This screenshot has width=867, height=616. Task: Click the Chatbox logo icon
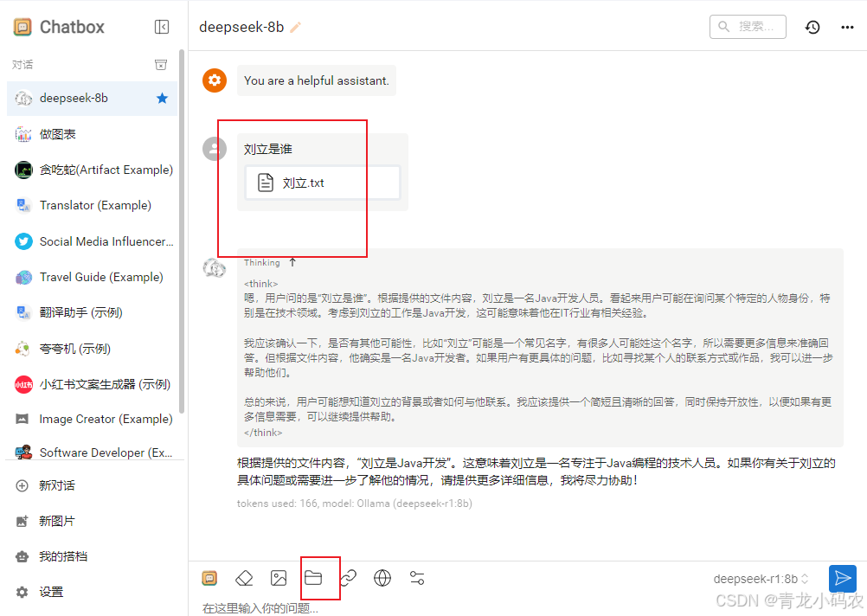[22, 27]
